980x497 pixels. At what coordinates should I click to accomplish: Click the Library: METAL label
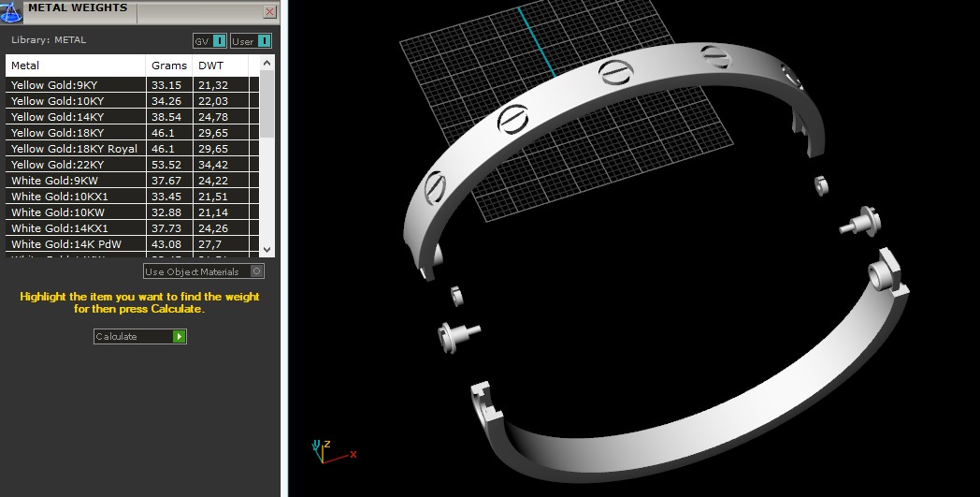49,39
